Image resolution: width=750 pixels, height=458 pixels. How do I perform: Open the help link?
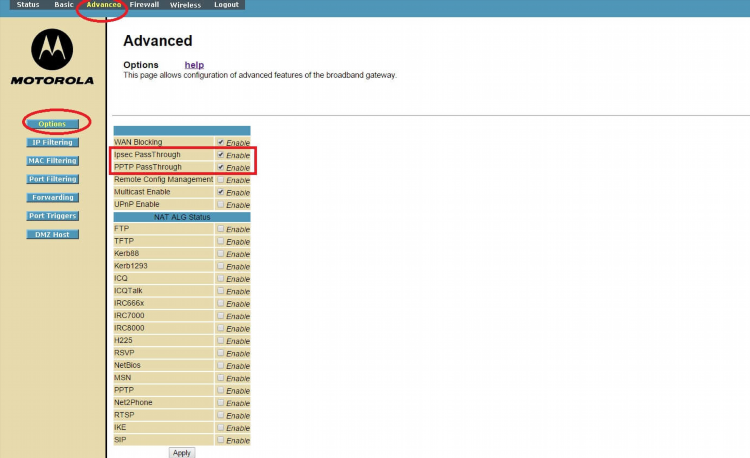tap(194, 65)
